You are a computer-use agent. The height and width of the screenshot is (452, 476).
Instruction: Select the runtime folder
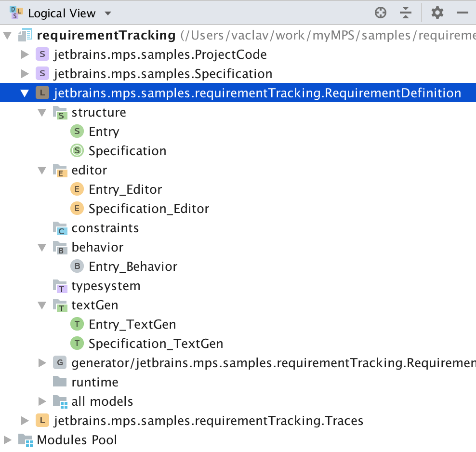[x=94, y=382]
